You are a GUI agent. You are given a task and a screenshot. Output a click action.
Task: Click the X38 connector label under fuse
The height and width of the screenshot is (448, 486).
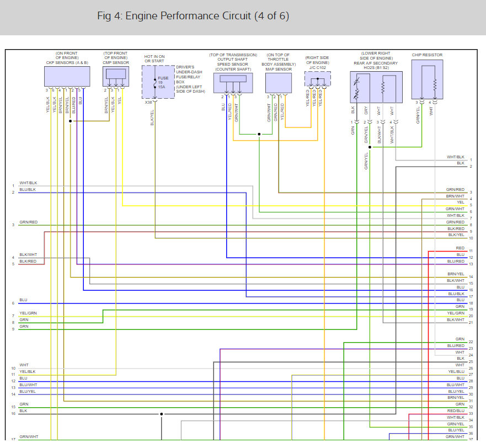(x=148, y=102)
